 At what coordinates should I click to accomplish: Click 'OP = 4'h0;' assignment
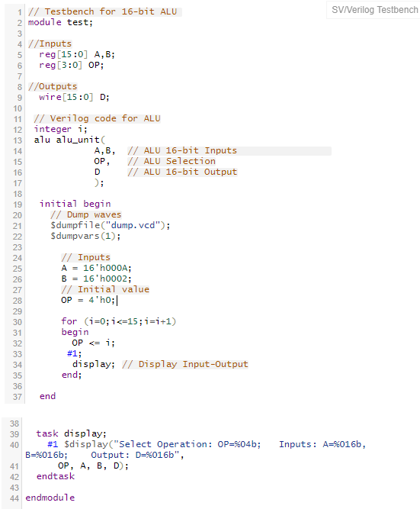88,300
